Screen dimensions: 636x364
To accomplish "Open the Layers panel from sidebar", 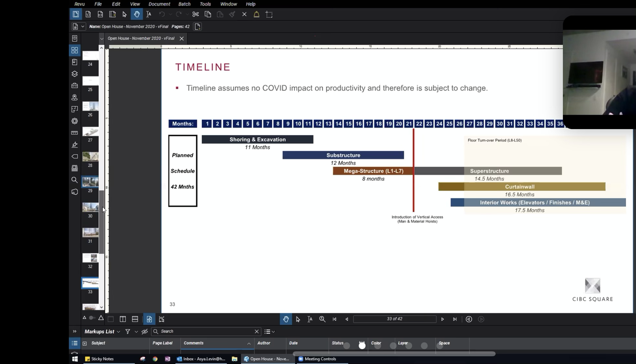I will [75, 73].
